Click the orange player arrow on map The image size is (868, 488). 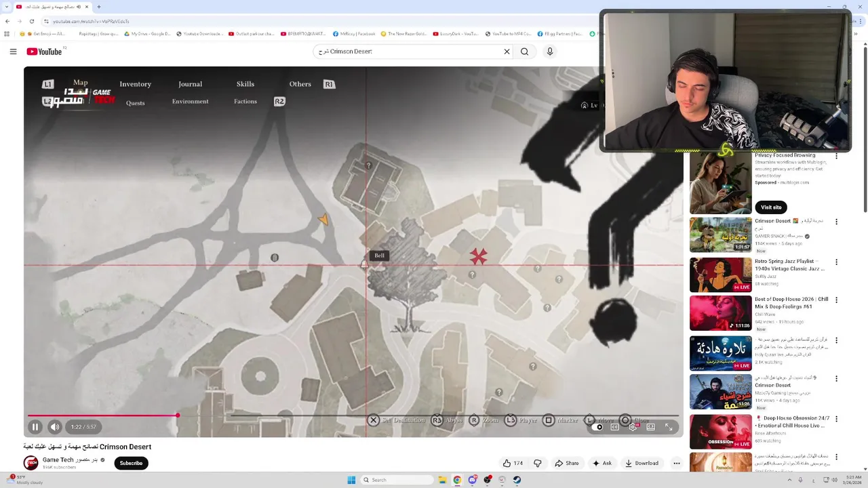click(324, 220)
